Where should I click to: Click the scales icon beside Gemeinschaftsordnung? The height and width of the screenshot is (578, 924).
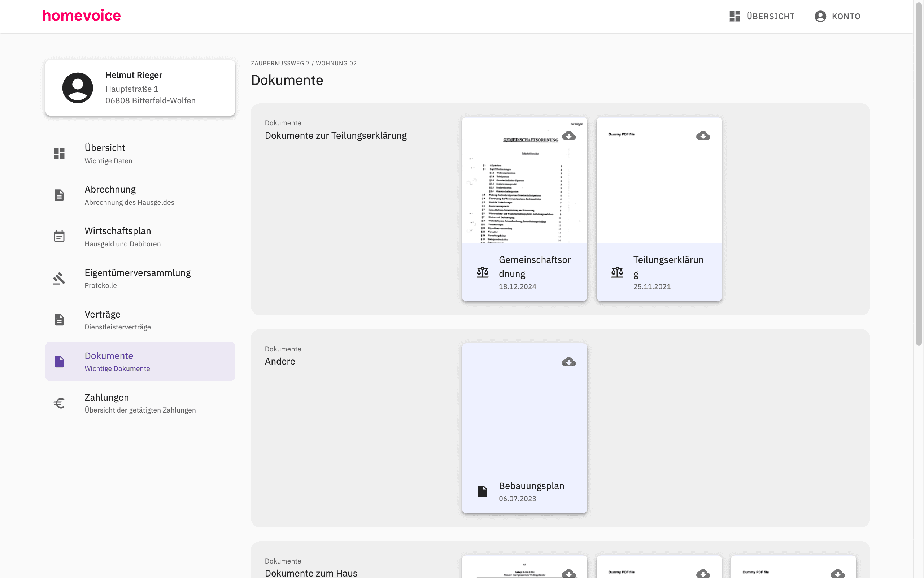pos(483,272)
